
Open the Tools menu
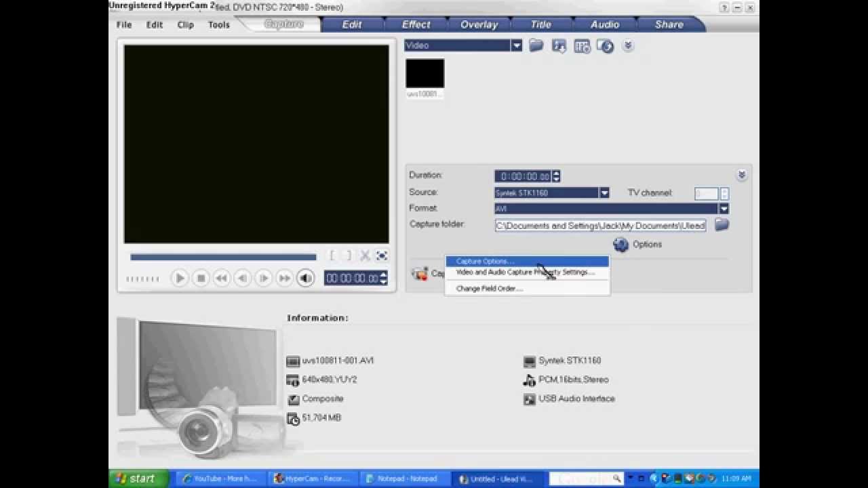pyautogui.click(x=219, y=24)
